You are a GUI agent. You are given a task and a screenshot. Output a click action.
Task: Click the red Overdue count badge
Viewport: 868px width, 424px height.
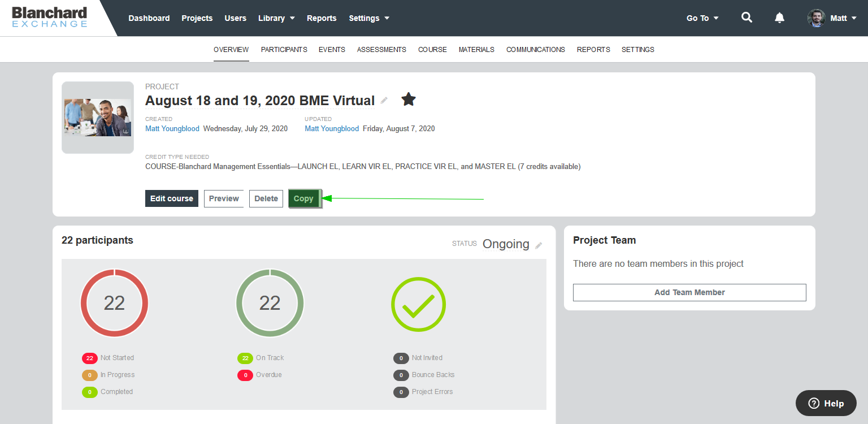[245, 375]
